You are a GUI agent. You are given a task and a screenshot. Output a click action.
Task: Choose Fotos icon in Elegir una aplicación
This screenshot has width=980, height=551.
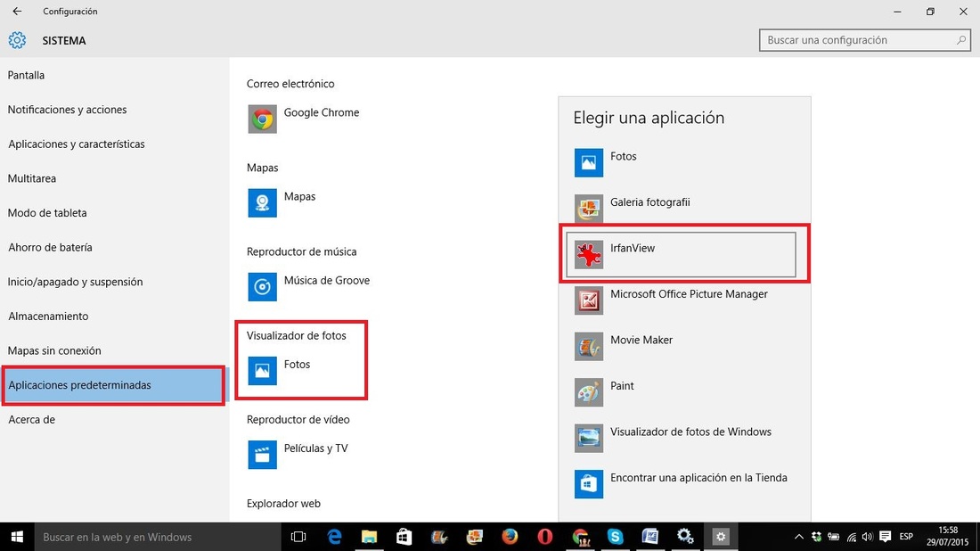tap(588, 162)
